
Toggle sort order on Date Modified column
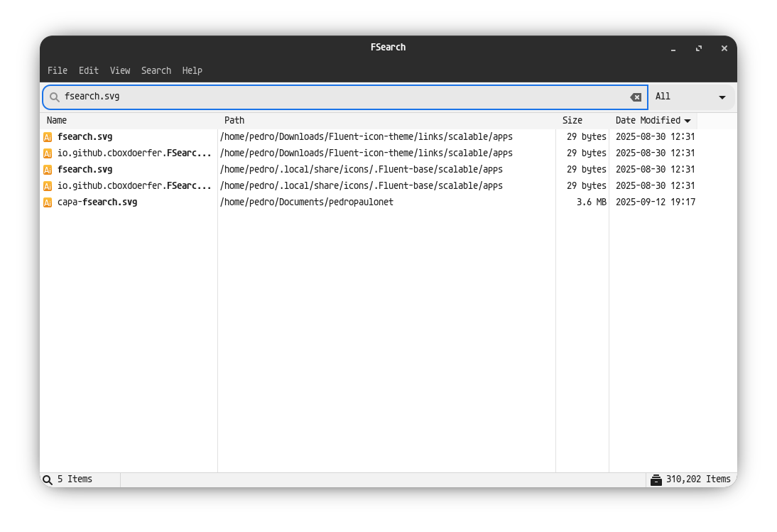[x=653, y=121]
